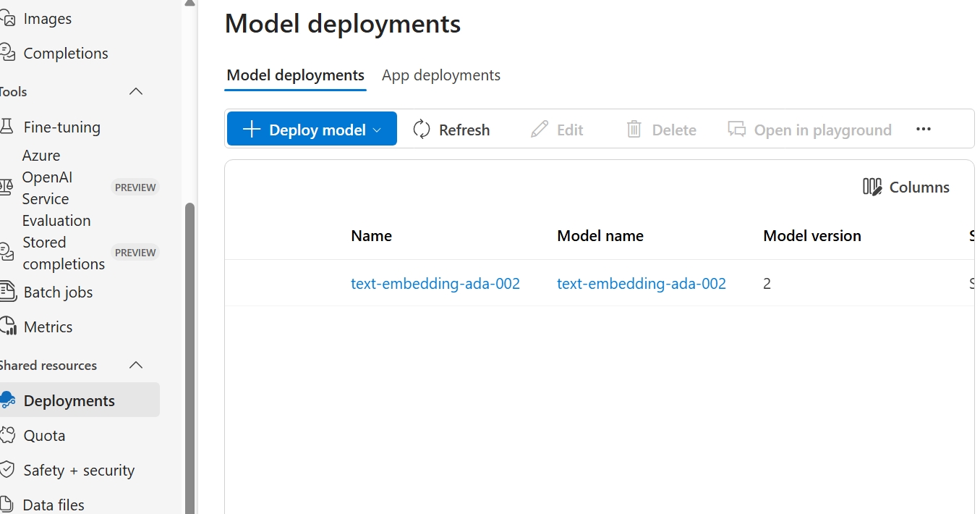
Task: Sort by the Name column header
Action: [372, 236]
